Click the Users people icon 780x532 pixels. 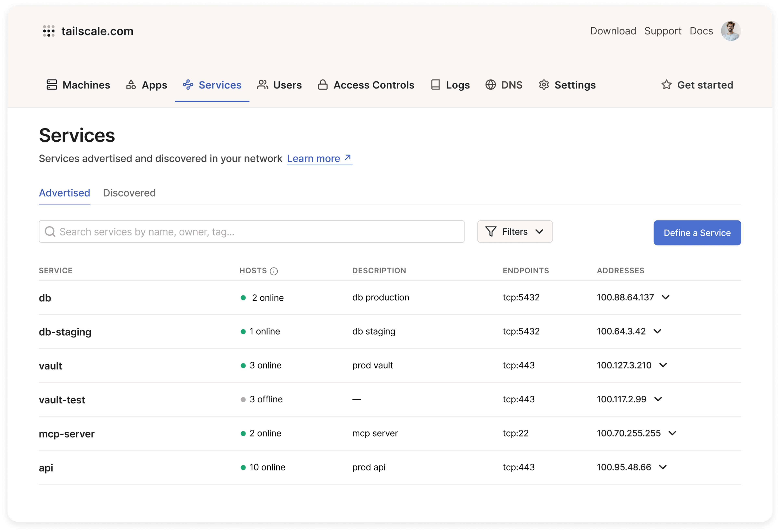click(x=262, y=85)
